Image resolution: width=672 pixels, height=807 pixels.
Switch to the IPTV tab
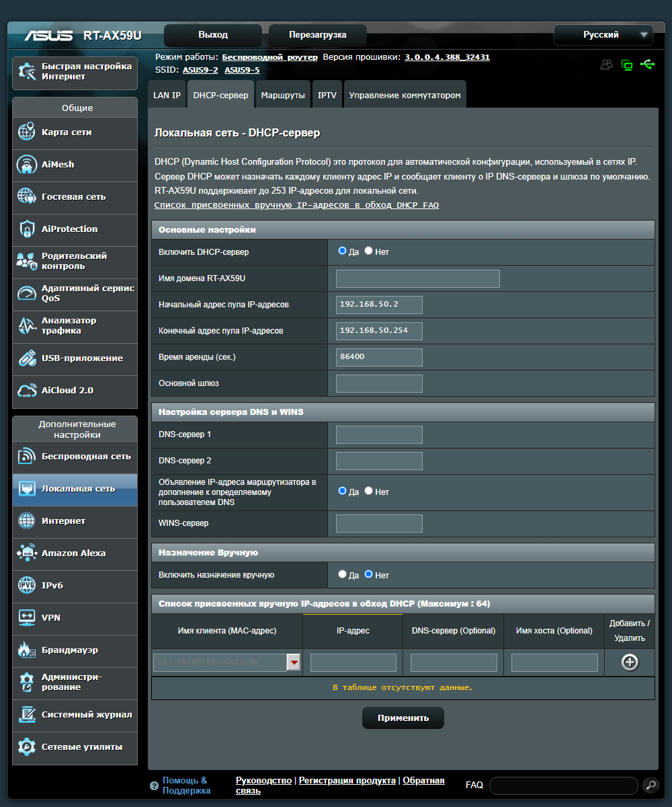[327, 95]
